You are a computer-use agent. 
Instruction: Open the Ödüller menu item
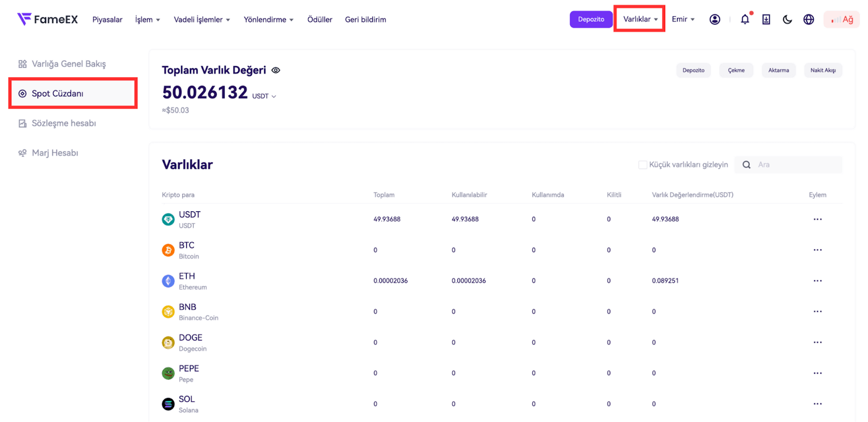tap(320, 20)
